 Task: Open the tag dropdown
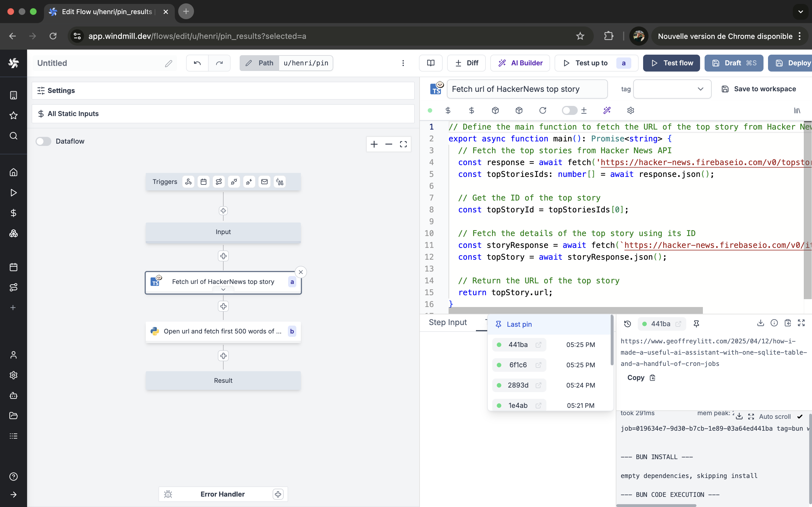click(672, 89)
